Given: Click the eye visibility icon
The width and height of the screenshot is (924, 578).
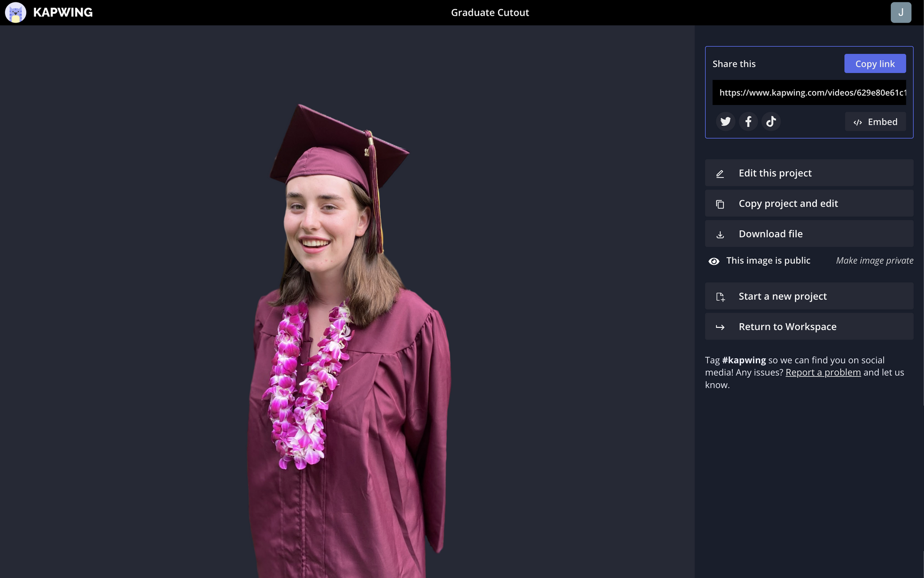Looking at the screenshot, I should point(714,261).
